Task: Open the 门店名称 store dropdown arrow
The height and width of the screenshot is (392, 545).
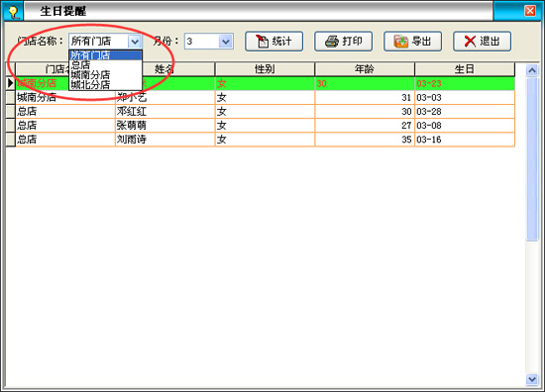Action: (x=135, y=42)
